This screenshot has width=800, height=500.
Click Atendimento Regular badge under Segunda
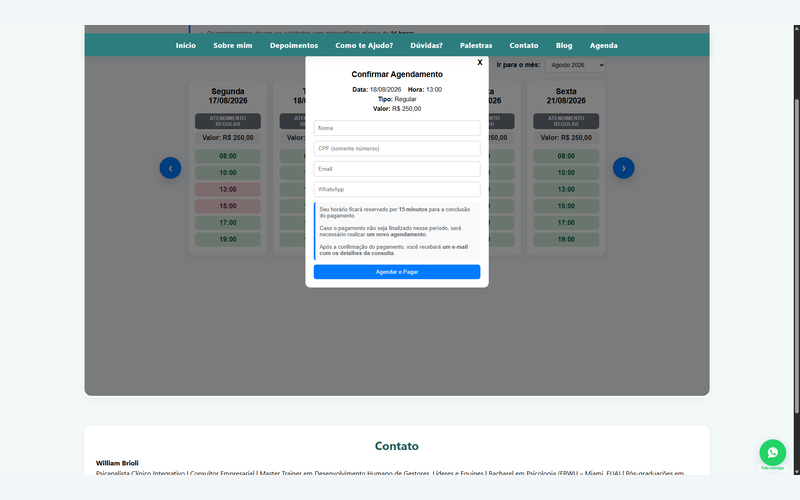[x=228, y=121]
